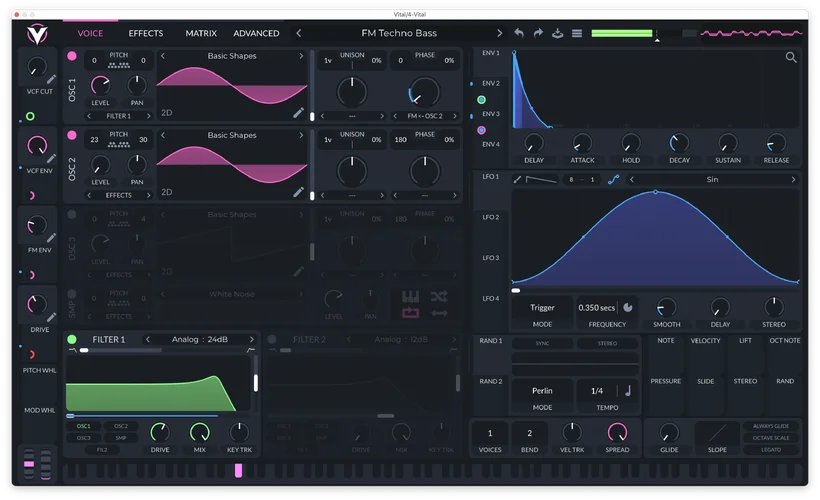Click OSC 1 wavetable edit pencil
The width and height of the screenshot is (820, 500).
click(298, 113)
